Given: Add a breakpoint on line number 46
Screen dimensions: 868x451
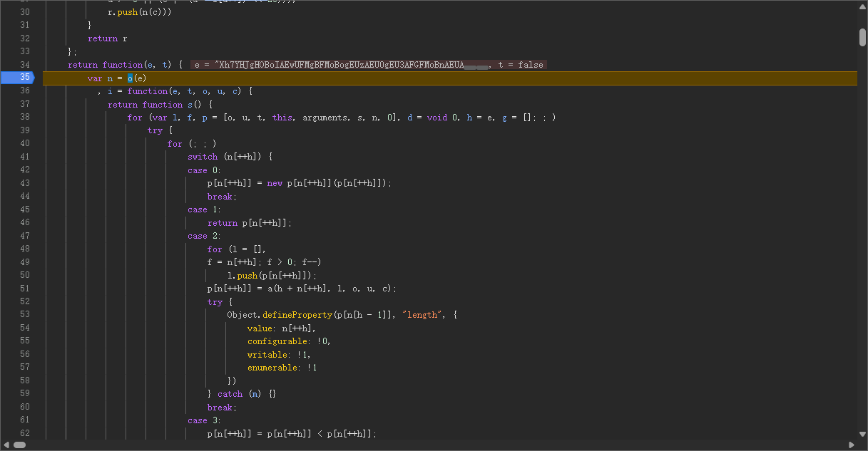Looking at the screenshot, I should point(25,223).
